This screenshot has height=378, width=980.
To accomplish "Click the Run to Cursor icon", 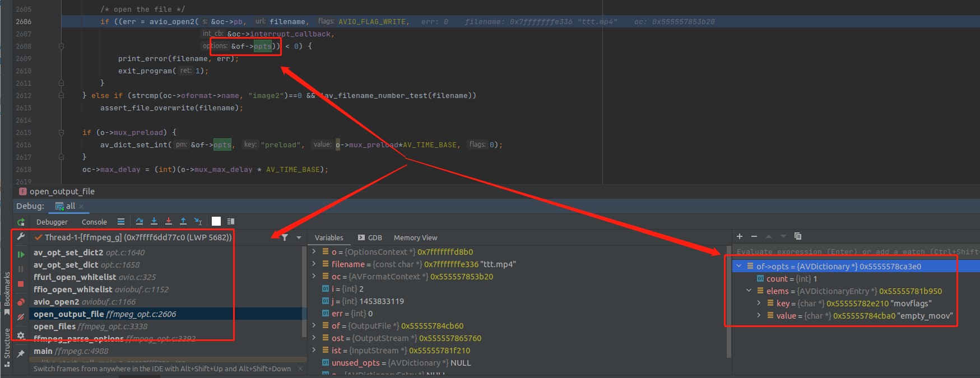I will pyautogui.click(x=198, y=222).
